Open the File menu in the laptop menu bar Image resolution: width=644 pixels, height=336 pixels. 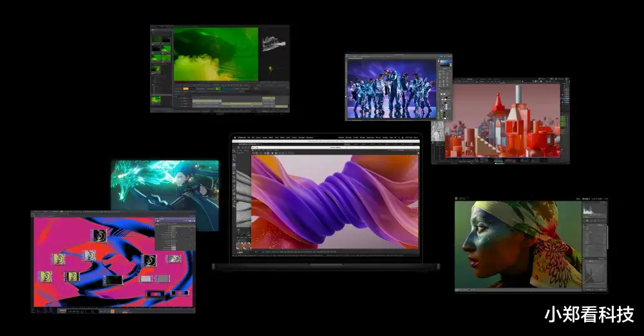pyautogui.click(x=249, y=138)
